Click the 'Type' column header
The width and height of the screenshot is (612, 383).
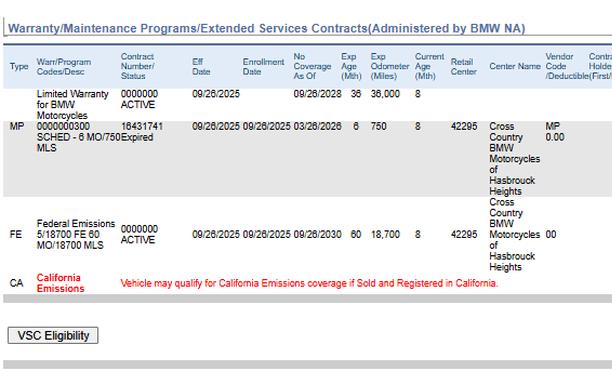click(x=19, y=66)
